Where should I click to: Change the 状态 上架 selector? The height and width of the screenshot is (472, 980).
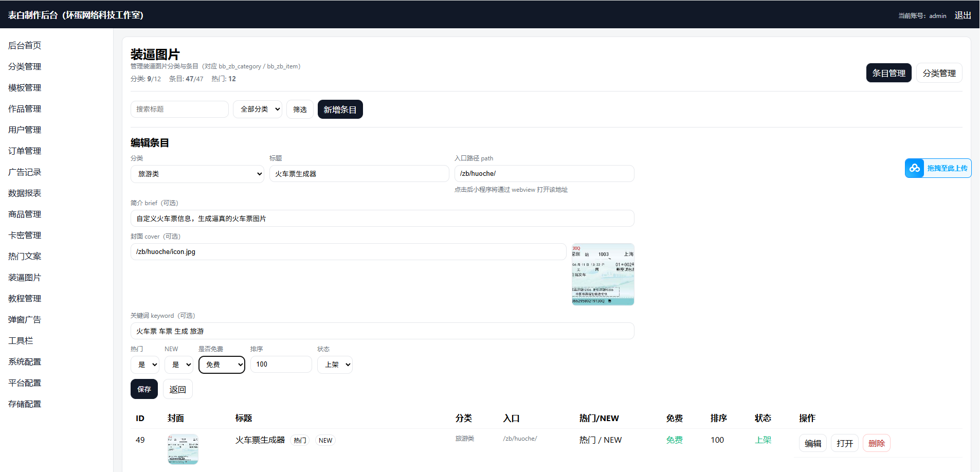tap(335, 365)
